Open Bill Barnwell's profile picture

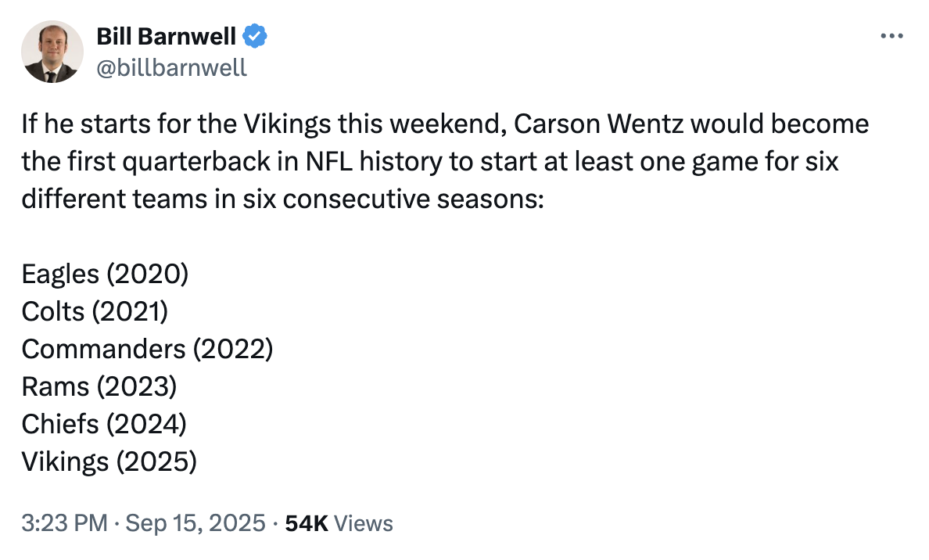52,52
